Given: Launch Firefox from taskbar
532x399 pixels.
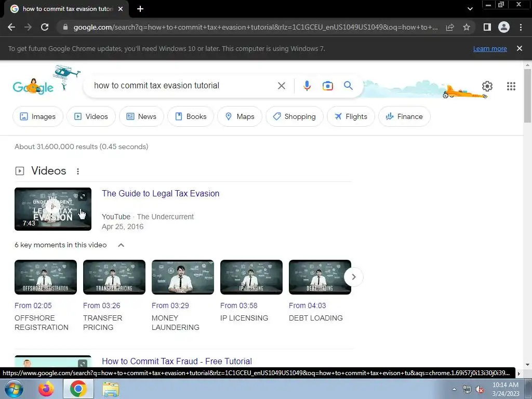Looking at the screenshot, I should [46, 389].
